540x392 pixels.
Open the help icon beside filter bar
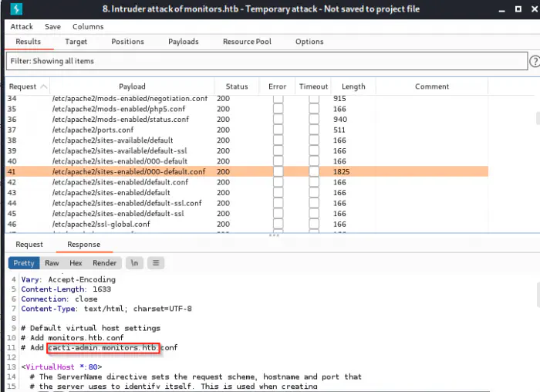(x=534, y=61)
